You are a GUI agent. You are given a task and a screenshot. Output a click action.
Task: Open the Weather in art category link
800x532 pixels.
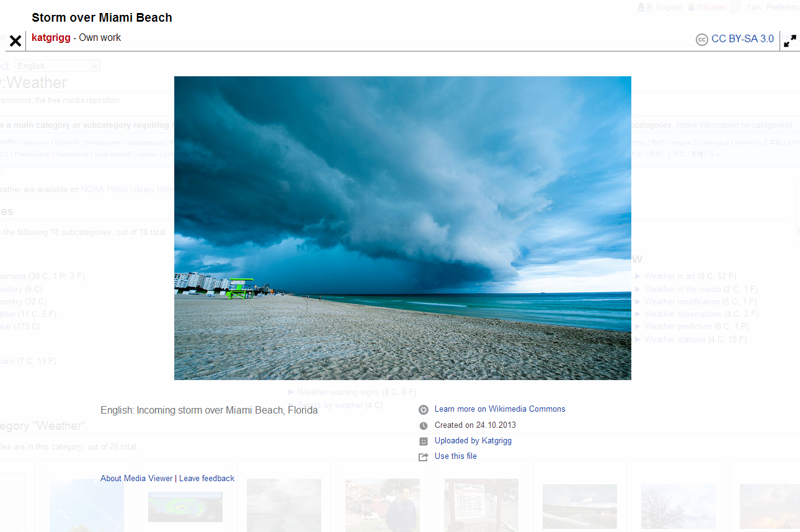click(x=670, y=277)
